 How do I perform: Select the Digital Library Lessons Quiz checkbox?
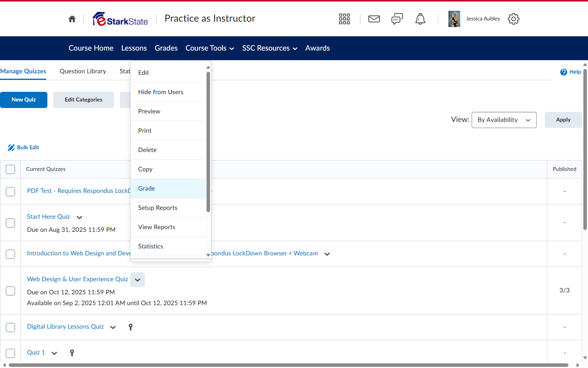(x=10, y=327)
